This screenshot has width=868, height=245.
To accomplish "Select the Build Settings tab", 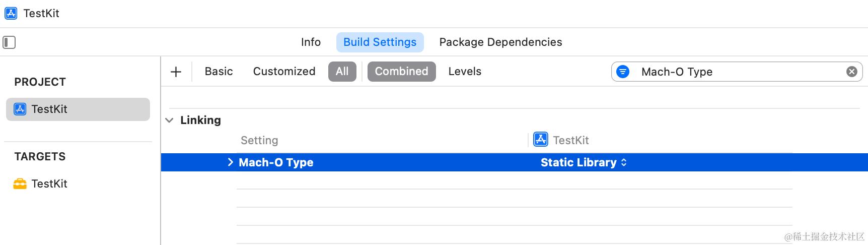I will coord(380,42).
